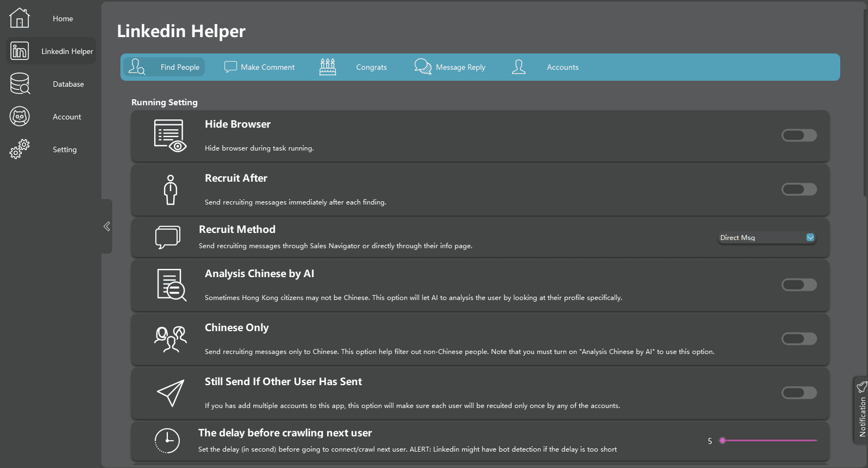Click the 'Running Setting' heading
Screen dimensions: 868x468
click(165, 102)
